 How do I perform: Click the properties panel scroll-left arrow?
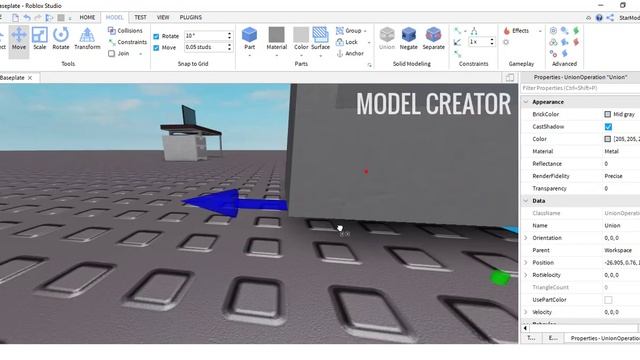click(x=525, y=328)
